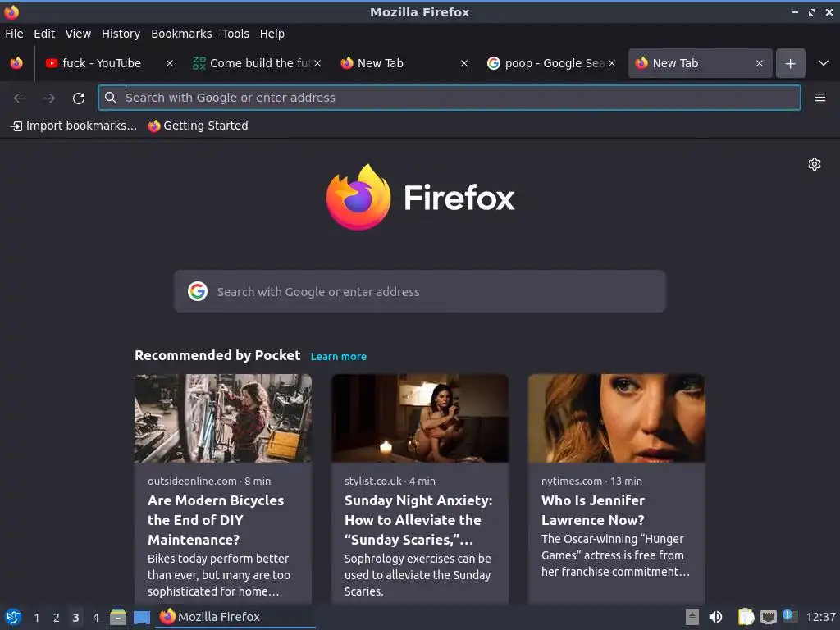840x630 pixels.
Task: Focus the URL address bar field
Action: point(450,98)
